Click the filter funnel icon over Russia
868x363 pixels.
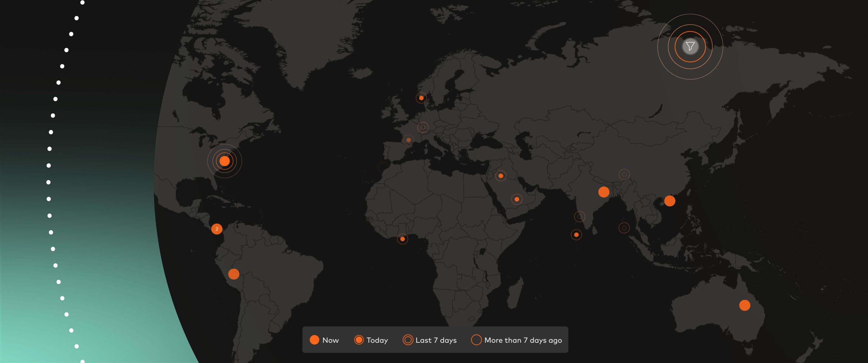pos(690,47)
